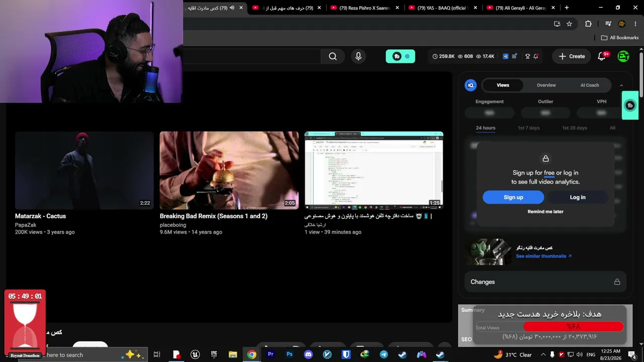
Task: Open the Chrome three-dot menu
Action: coord(635,24)
